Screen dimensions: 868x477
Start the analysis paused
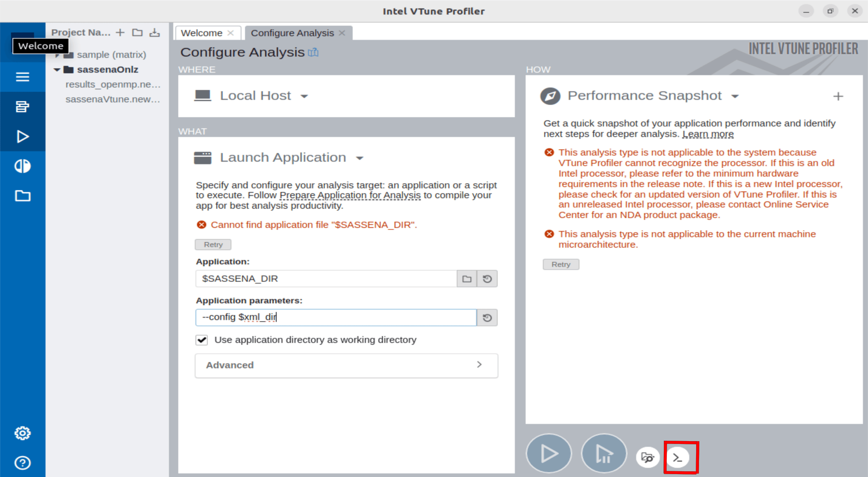point(604,453)
